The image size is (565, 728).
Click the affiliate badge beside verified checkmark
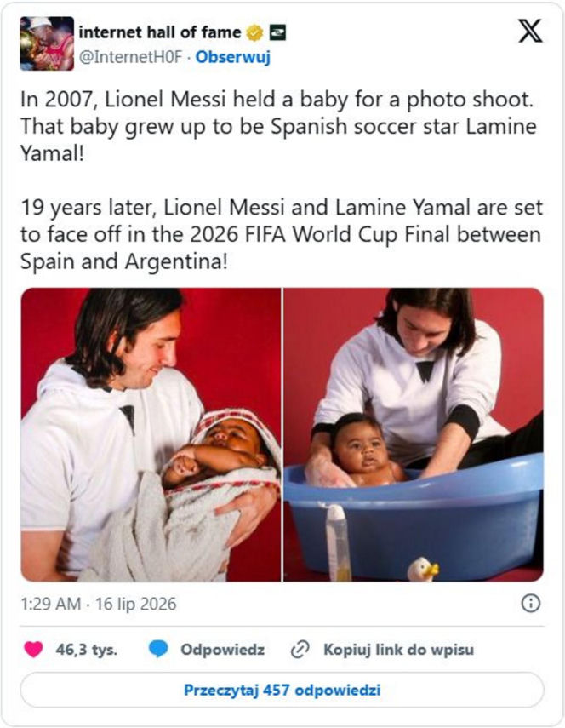click(277, 32)
